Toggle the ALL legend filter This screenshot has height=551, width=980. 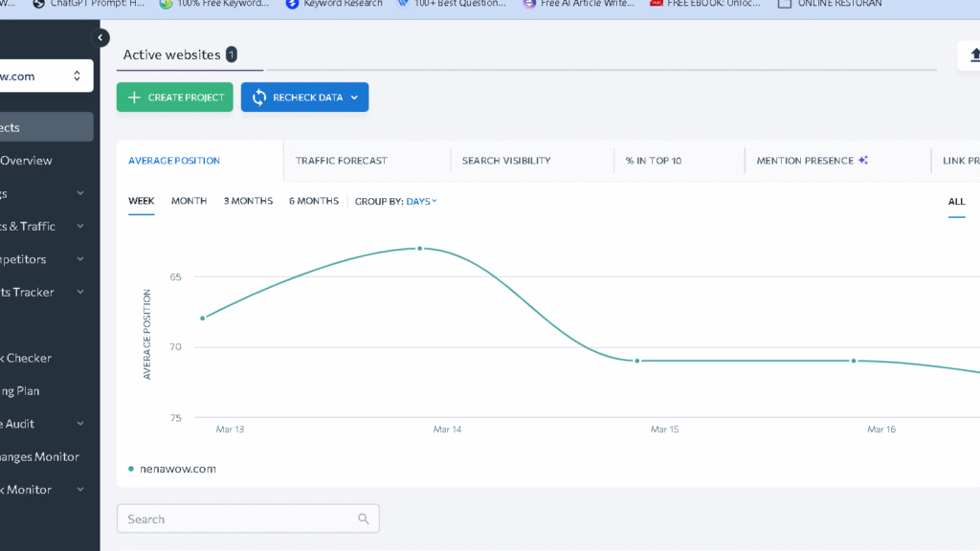click(x=956, y=201)
